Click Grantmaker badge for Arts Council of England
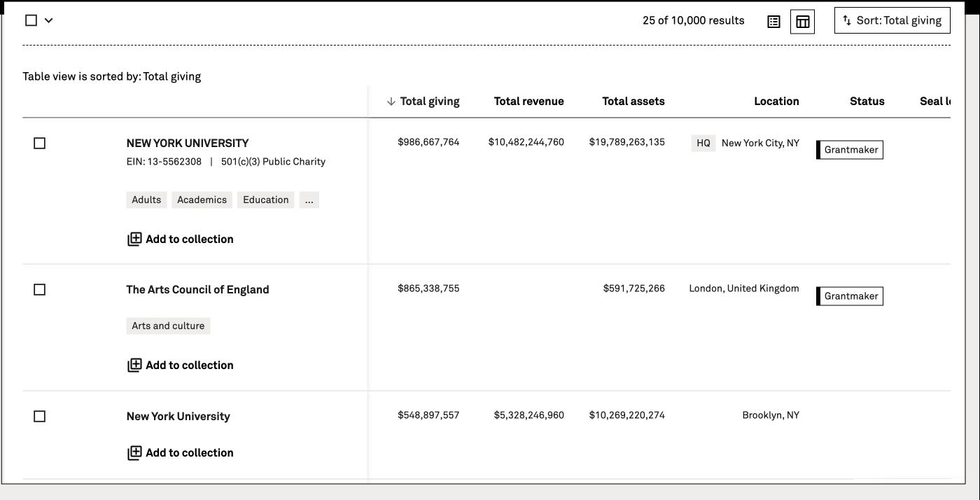The image size is (980, 500). 850,296
